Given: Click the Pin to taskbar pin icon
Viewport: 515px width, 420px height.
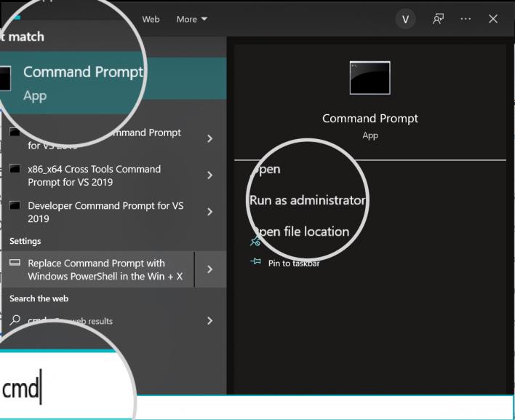Looking at the screenshot, I should 255,263.
